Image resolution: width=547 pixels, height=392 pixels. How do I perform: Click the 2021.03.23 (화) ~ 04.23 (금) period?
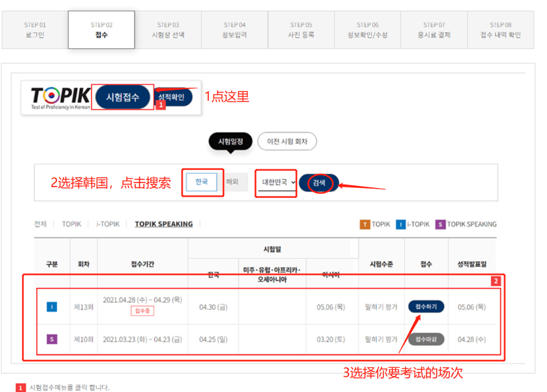[142, 339]
